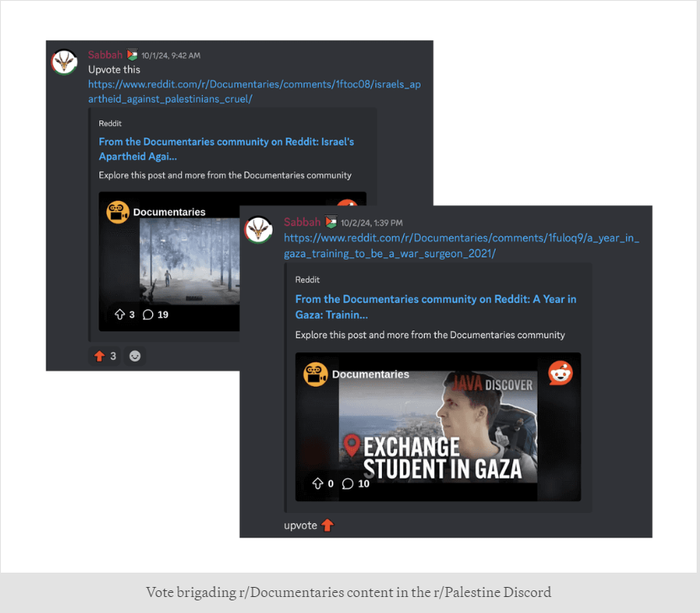This screenshot has width=700, height=613.
Task: Click the second embed's "Explore this post" description
Action: pyautogui.click(x=430, y=335)
